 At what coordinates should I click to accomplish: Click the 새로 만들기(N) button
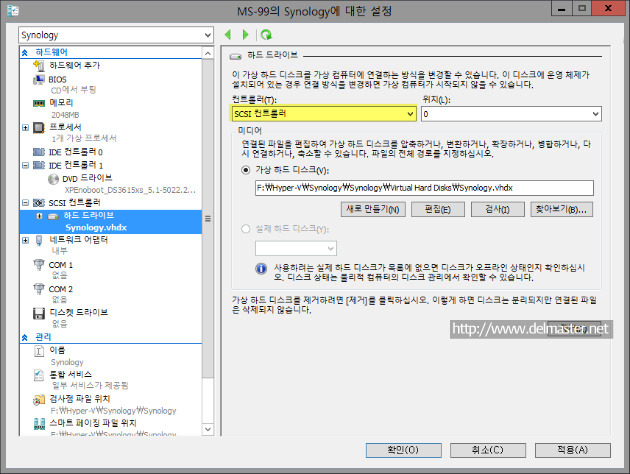(x=373, y=209)
